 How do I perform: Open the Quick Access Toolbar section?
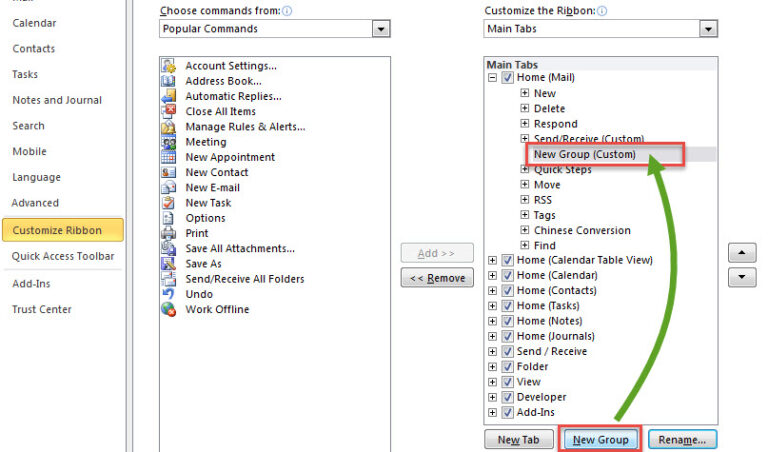63,256
